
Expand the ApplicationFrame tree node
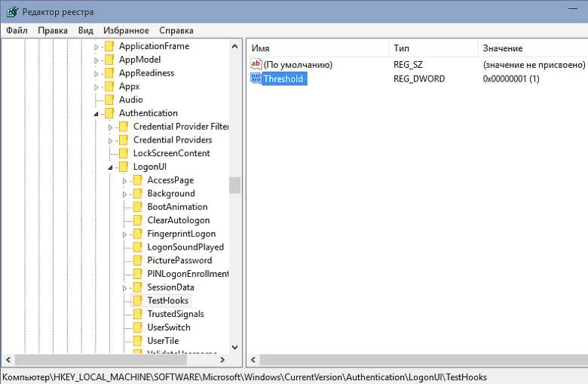point(96,47)
